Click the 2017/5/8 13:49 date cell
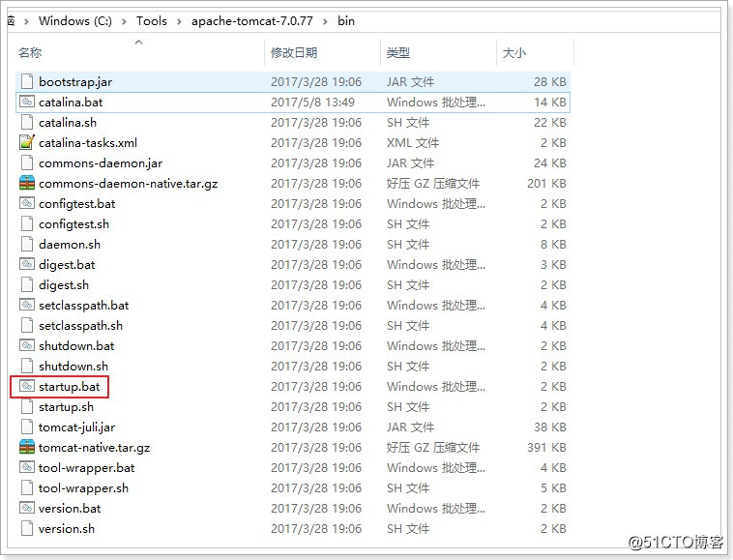The image size is (733, 560). tap(312, 102)
